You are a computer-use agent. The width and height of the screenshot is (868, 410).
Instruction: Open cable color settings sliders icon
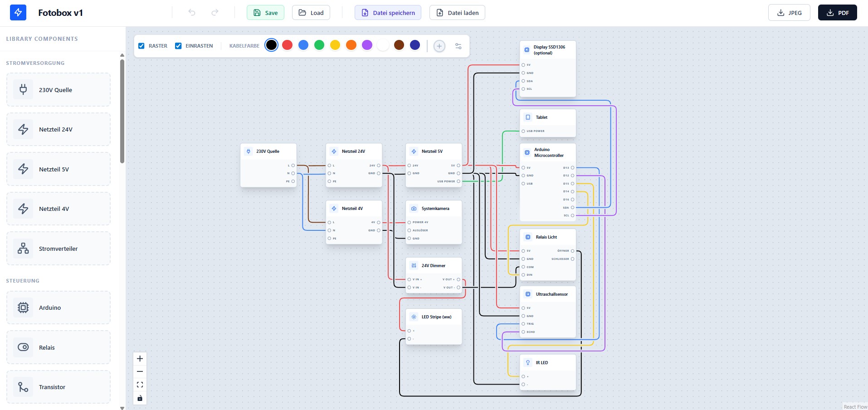(458, 46)
